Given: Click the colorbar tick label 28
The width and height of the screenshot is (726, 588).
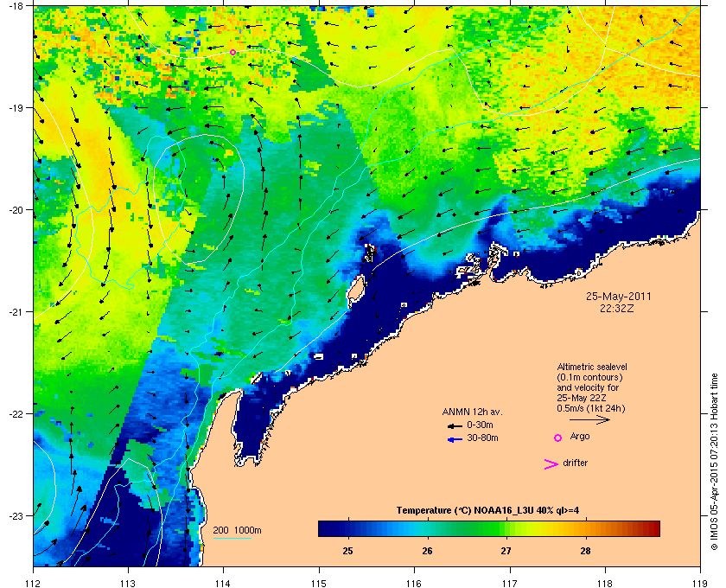Looking at the screenshot, I should 585,551.
